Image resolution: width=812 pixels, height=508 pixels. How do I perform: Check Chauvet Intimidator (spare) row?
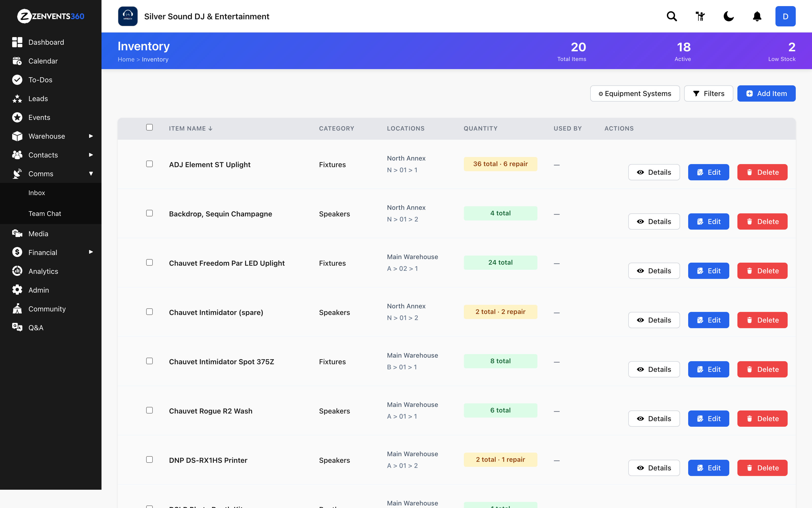coord(149,312)
